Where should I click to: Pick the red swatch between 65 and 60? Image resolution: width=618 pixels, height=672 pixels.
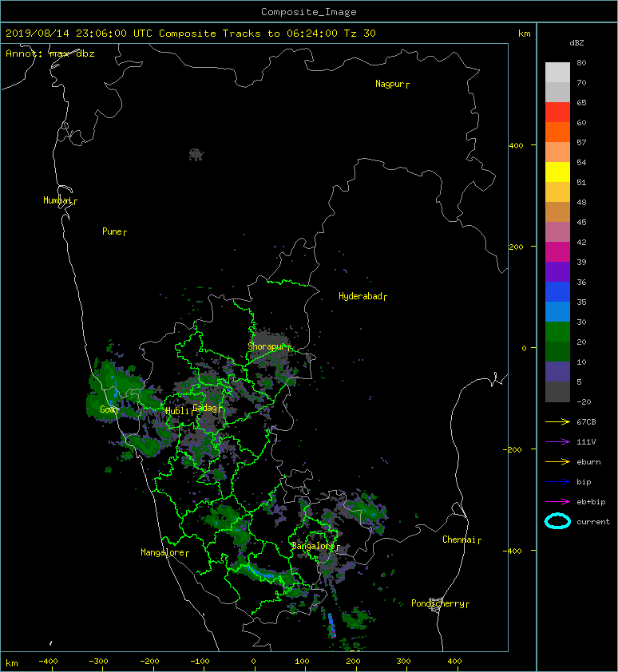[557, 112]
